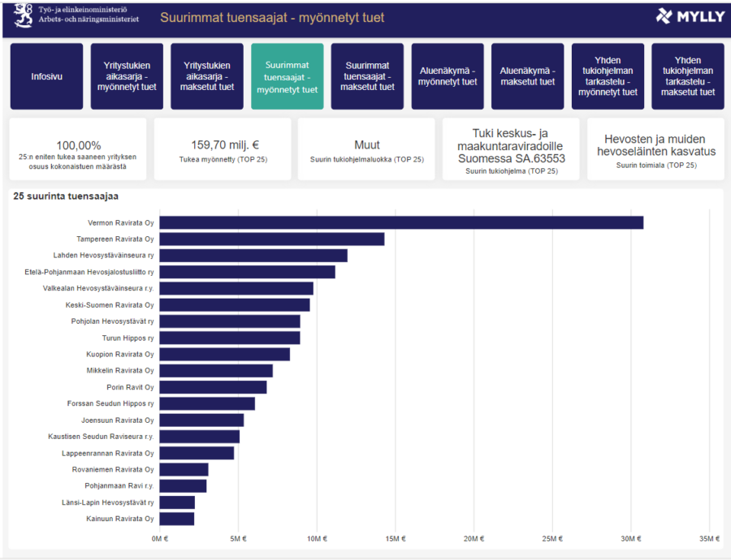Select the Valkealan Hevosystäväinseura r.y. bar

coord(236,288)
